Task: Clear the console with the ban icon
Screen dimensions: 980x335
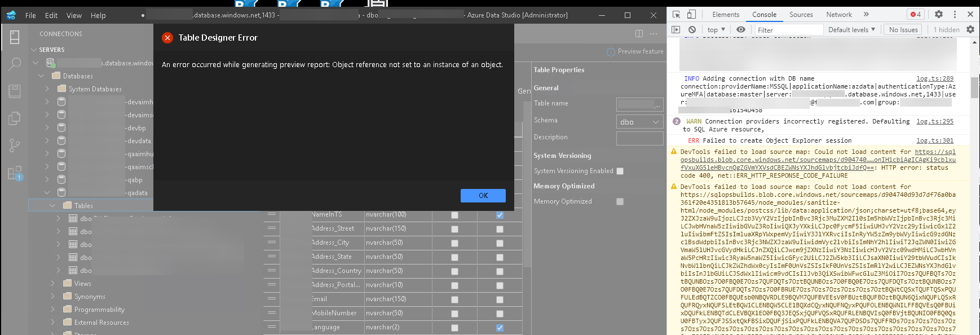Action: coord(692,29)
